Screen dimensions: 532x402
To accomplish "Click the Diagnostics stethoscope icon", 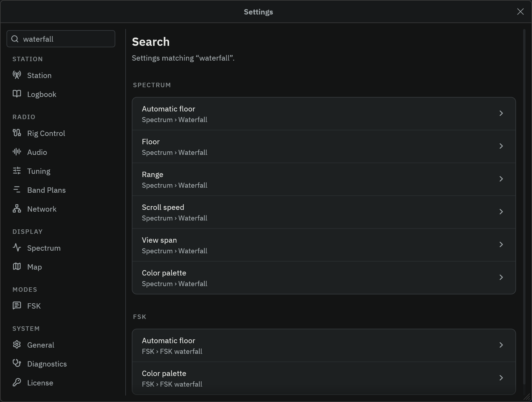I will click(17, 364).
